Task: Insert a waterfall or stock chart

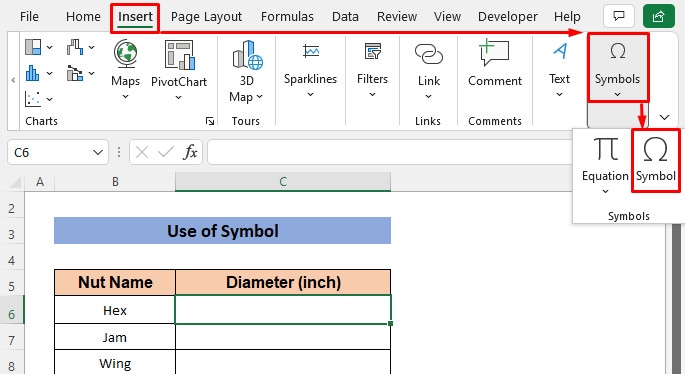Action: (75, 47)
